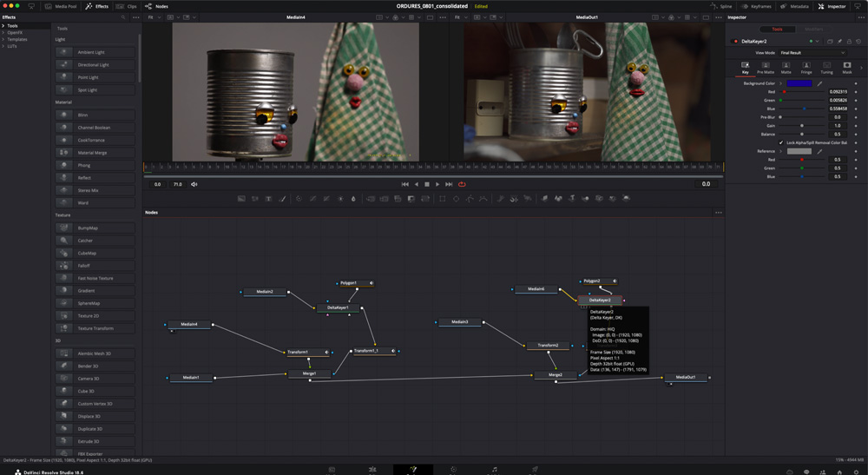Toggle DeltaKeyer2 enable switch in Inspector
The image size is (868, 475).
tap(736, 41)
